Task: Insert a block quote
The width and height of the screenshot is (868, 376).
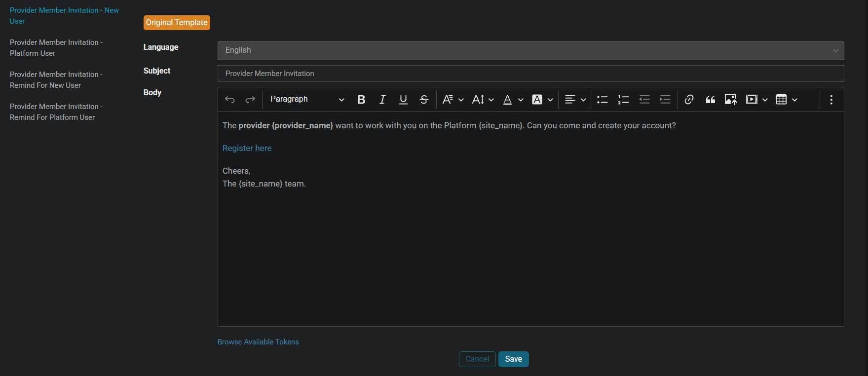Action: coord(710,100)
